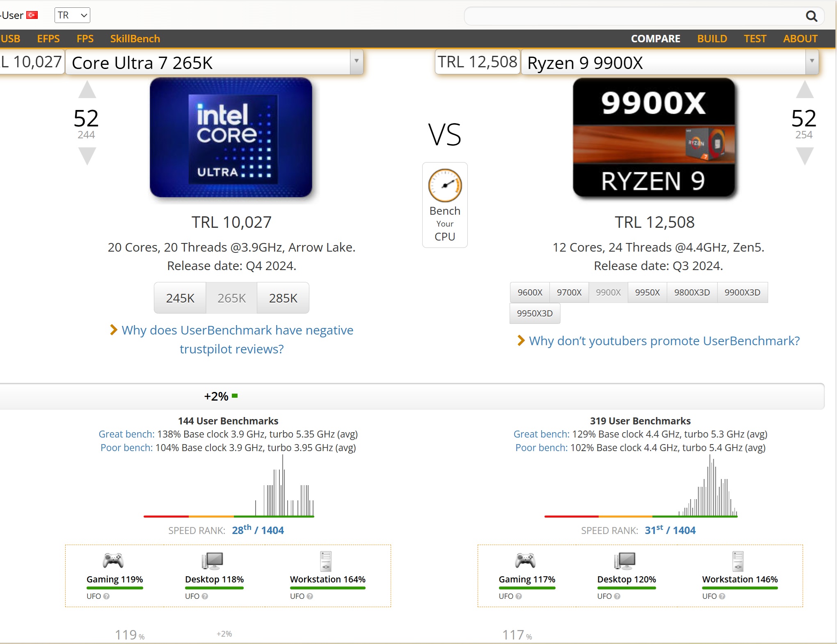Image resolution: width=837 pixels, height=644 pixels.
Task: Go to the COMPARE page
Action: pos(655,39)
